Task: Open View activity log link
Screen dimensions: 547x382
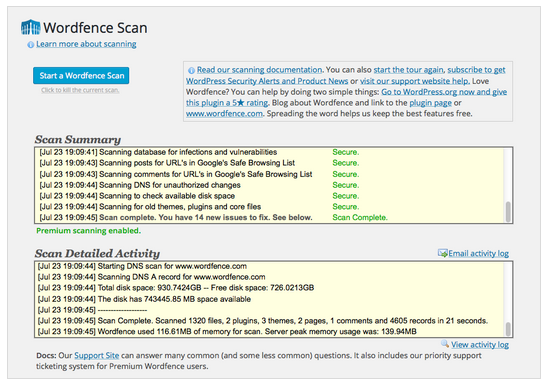Action: pyautogui.click(x=480, y=345)
